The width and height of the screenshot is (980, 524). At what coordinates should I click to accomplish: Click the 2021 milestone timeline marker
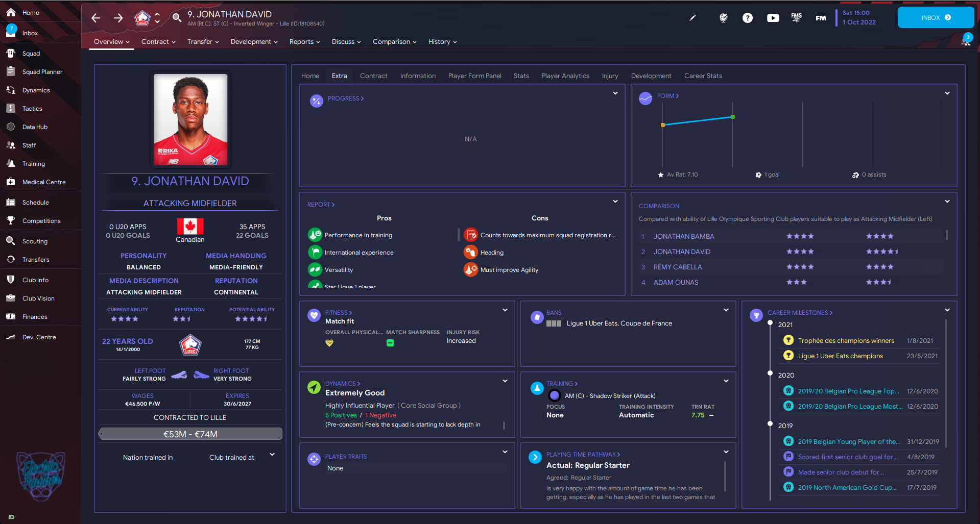point(770,322)
